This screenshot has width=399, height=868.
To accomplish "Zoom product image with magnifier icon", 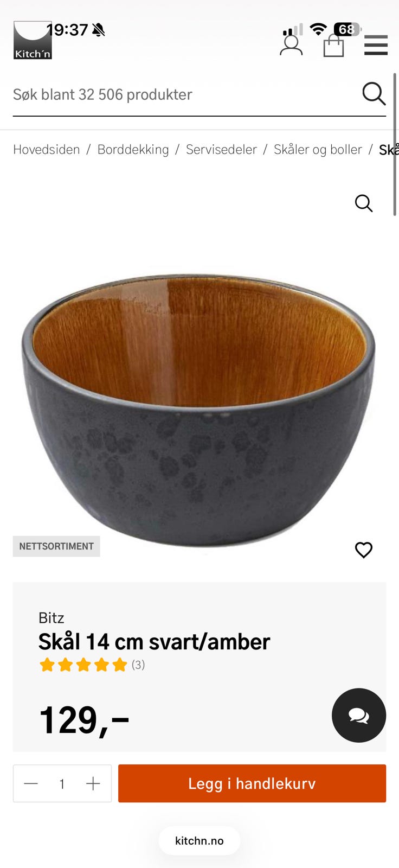I will click(x=364, y=203).
